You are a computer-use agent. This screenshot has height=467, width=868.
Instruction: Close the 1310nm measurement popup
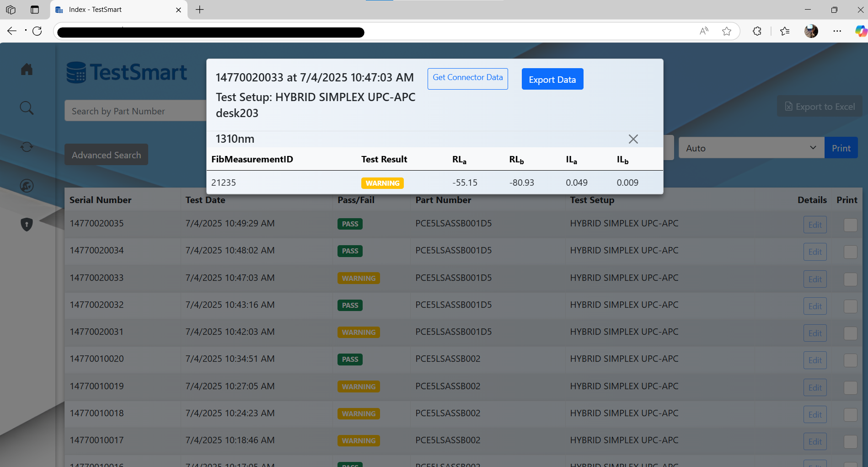tap(633, 139)
